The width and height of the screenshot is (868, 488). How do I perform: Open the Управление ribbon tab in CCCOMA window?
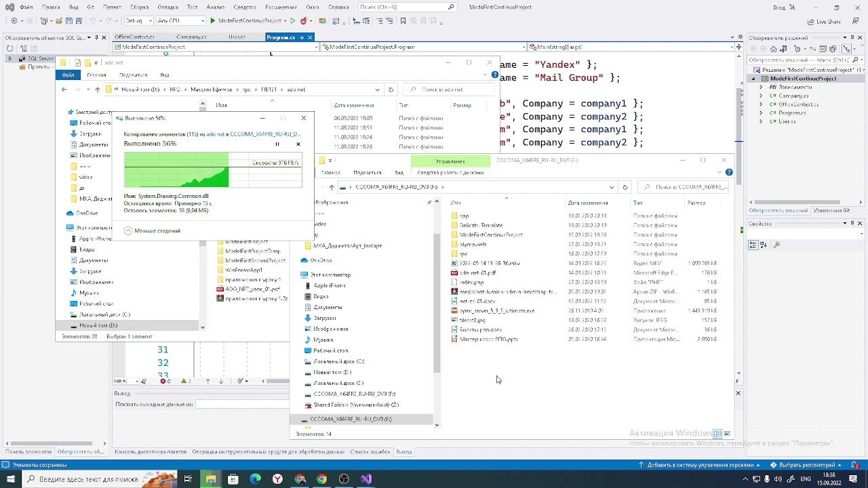450,161
